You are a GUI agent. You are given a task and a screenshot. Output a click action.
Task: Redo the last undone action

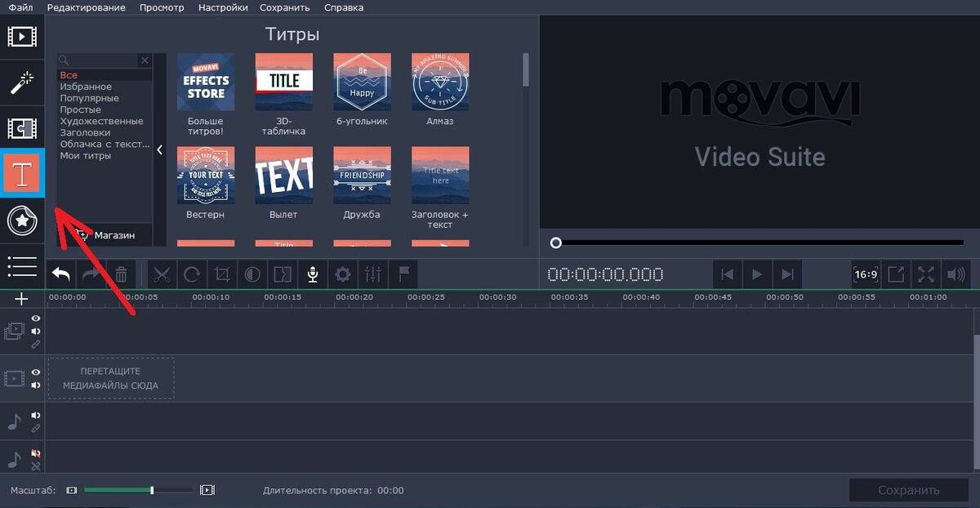[91, 274]
